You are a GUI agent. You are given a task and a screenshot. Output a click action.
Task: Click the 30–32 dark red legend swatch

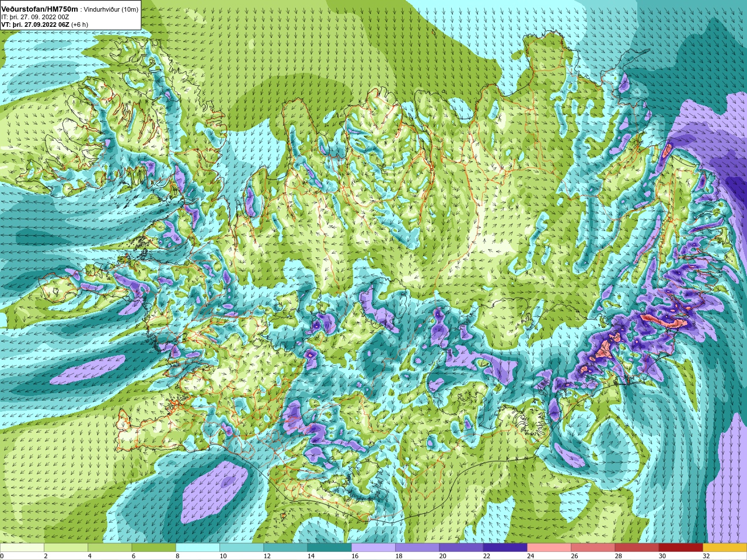coord(681,548)
